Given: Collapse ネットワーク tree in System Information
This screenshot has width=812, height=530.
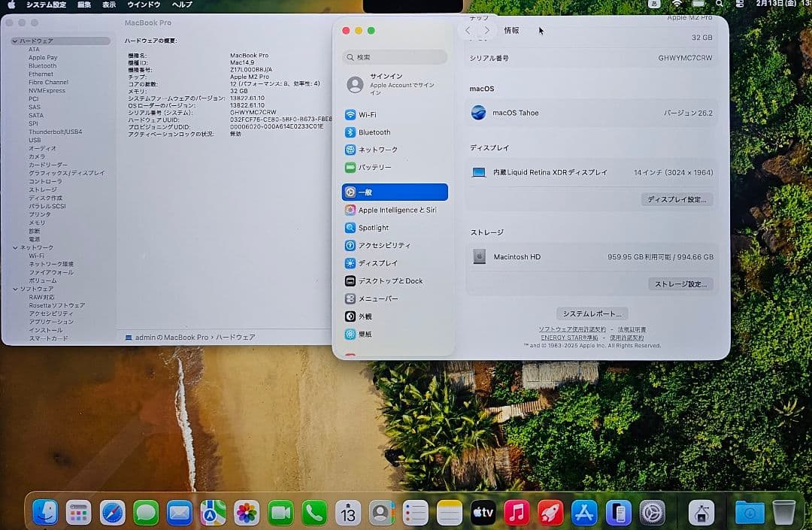Looking at the screenshot, I should (15, 247).
